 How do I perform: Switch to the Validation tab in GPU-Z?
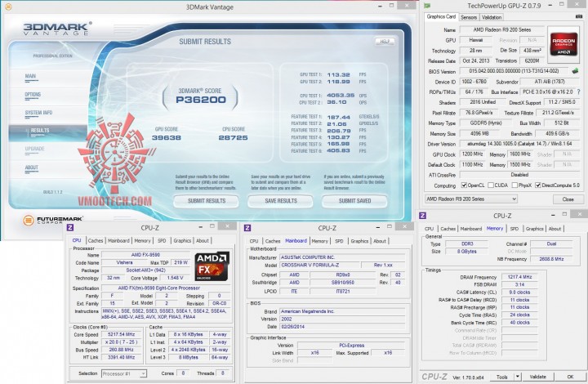(x=492, y=17)
